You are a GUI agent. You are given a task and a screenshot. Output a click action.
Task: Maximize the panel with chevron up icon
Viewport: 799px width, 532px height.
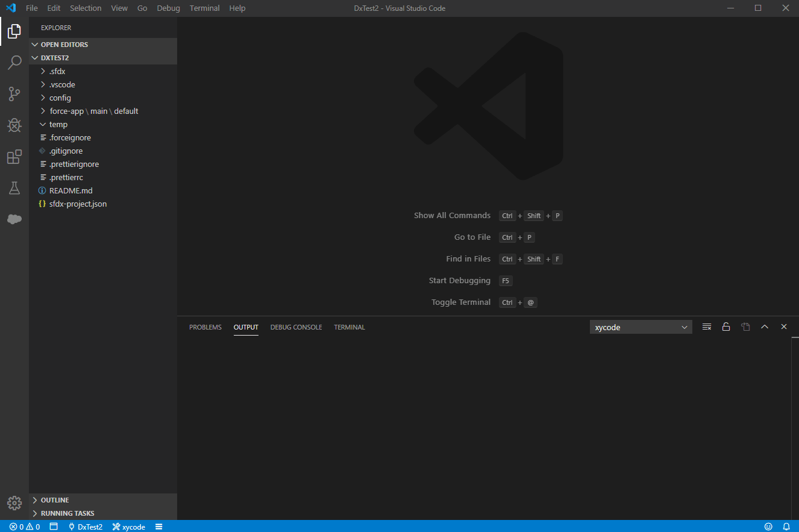point(765,327)
